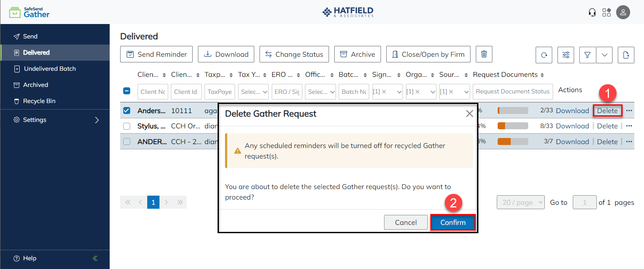Open the filter funnel icon

pos(587,55)
